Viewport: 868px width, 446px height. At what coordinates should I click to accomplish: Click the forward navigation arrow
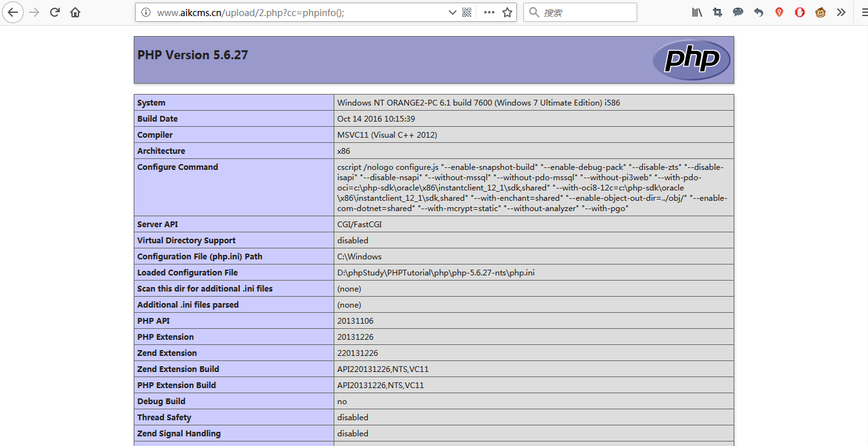(x=34, y=12)
